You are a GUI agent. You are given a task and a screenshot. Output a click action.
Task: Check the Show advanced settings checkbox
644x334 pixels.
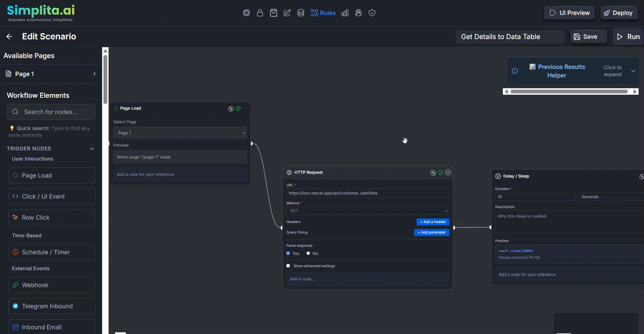(x=288, y=266)
